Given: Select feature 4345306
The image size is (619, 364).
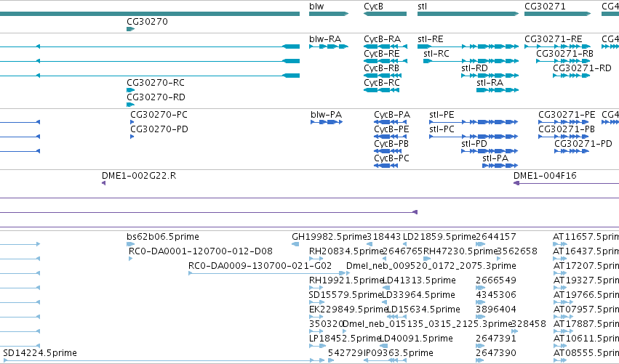Looking at the screenshot, I should click(496, 295).
